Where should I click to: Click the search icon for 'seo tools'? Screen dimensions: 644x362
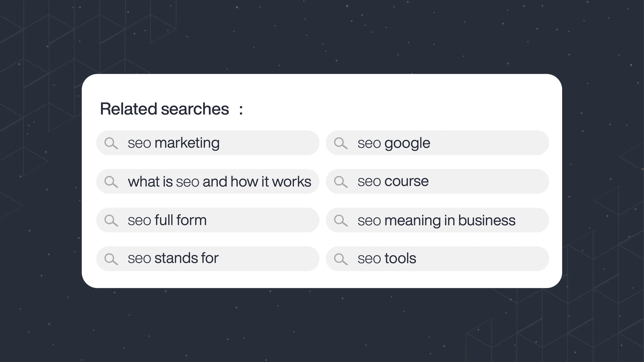point(341,258)
